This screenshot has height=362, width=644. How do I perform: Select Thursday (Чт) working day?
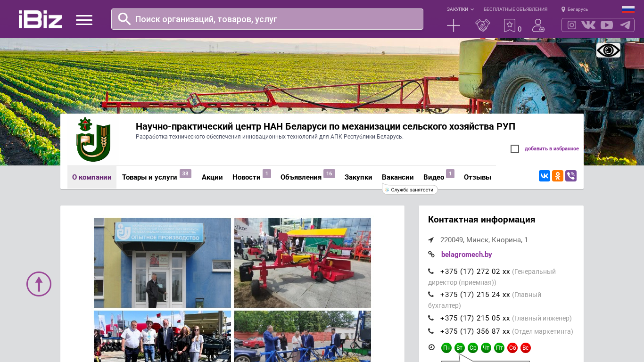486,348
